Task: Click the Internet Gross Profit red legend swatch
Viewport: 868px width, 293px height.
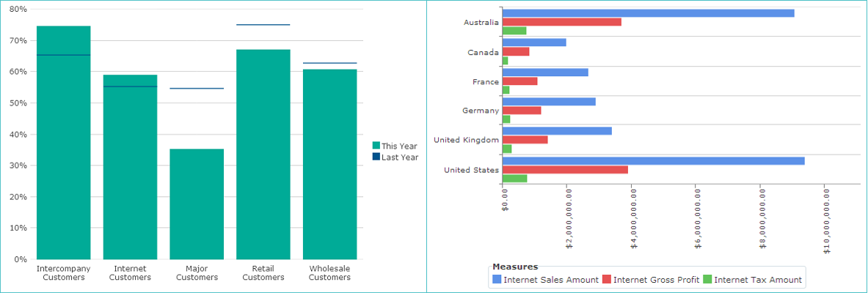Action: (x=606, y=280)
